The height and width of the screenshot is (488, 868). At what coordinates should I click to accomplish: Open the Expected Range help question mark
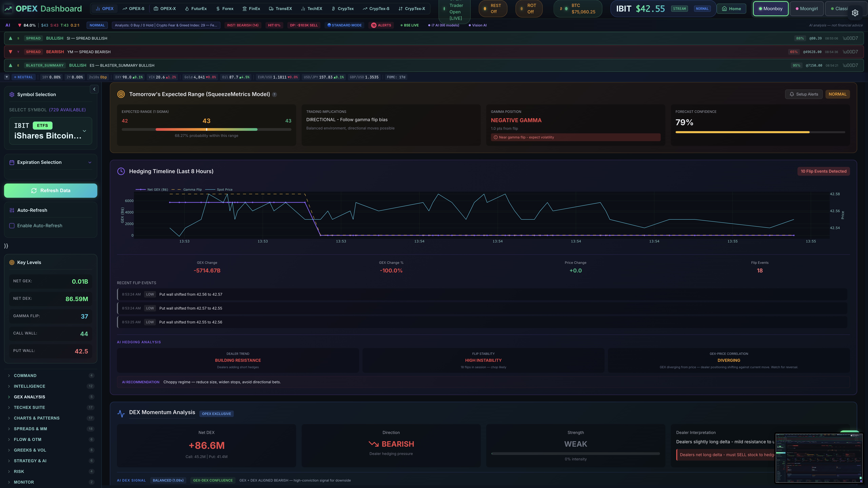point(274,95)
